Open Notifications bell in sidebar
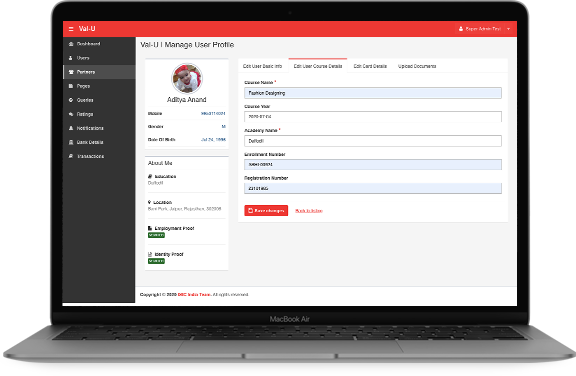This screenshot has width=576, height=376. click(x=71, y=128)
